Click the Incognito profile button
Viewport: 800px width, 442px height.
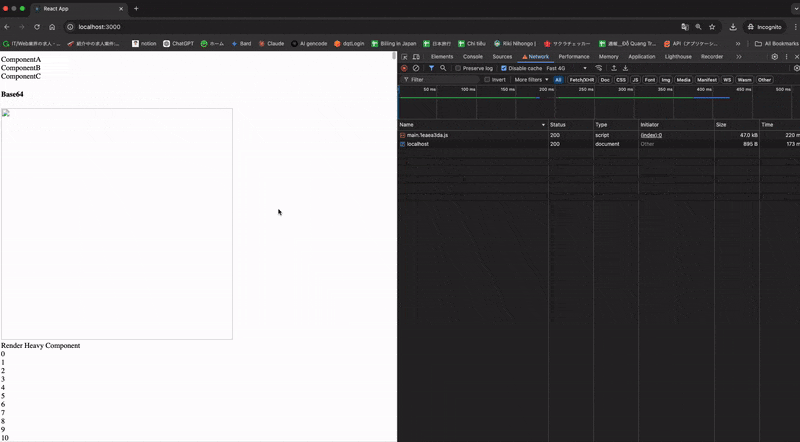(x=765, y=27)
